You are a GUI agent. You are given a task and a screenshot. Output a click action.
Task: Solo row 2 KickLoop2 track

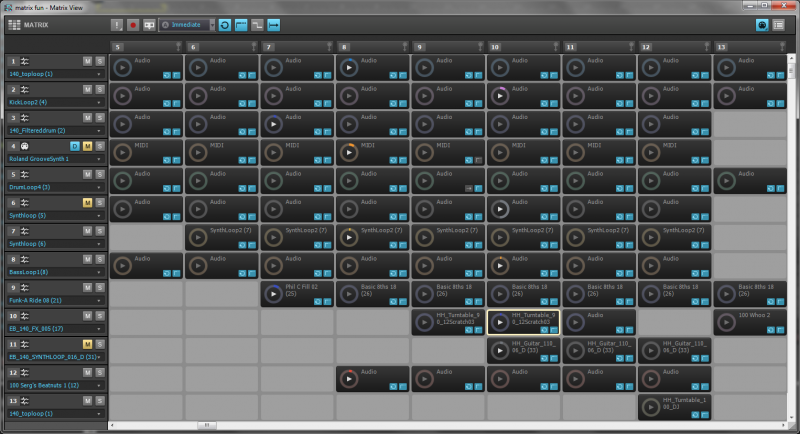[100, 90]
